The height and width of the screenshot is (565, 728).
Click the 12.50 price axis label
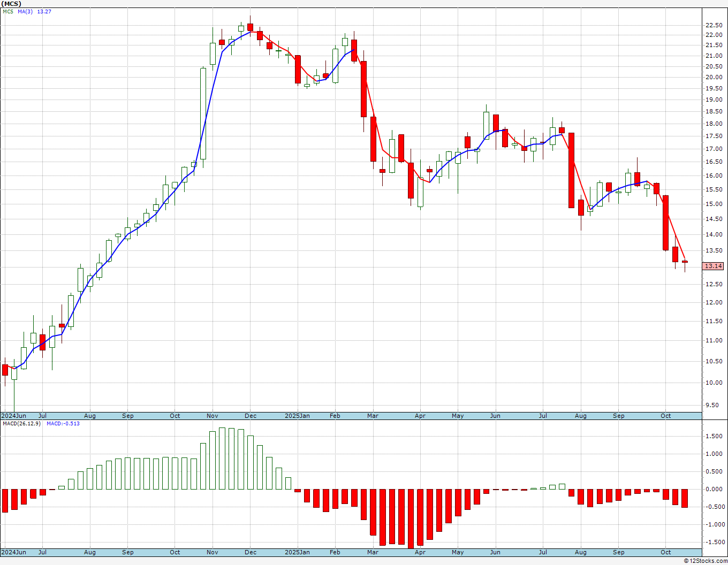click(x=713, y=284)
